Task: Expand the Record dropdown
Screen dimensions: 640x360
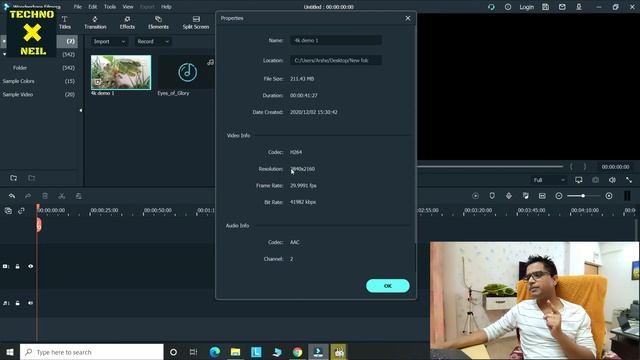Action: (153, 42)
